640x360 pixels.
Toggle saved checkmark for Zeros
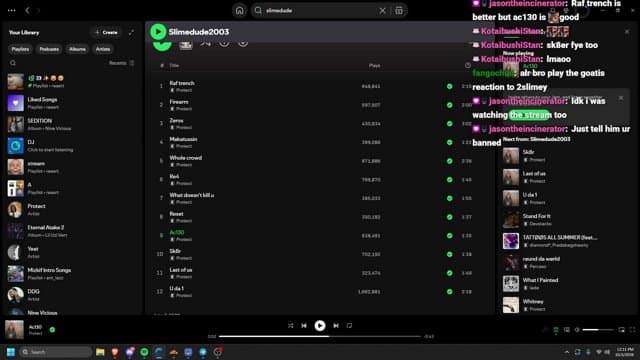(x=449, y=124)
